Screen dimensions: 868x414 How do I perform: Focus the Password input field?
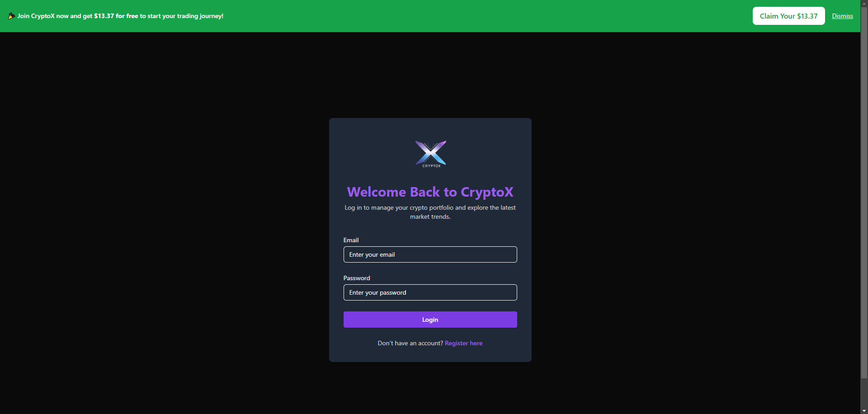click(430, 292)
